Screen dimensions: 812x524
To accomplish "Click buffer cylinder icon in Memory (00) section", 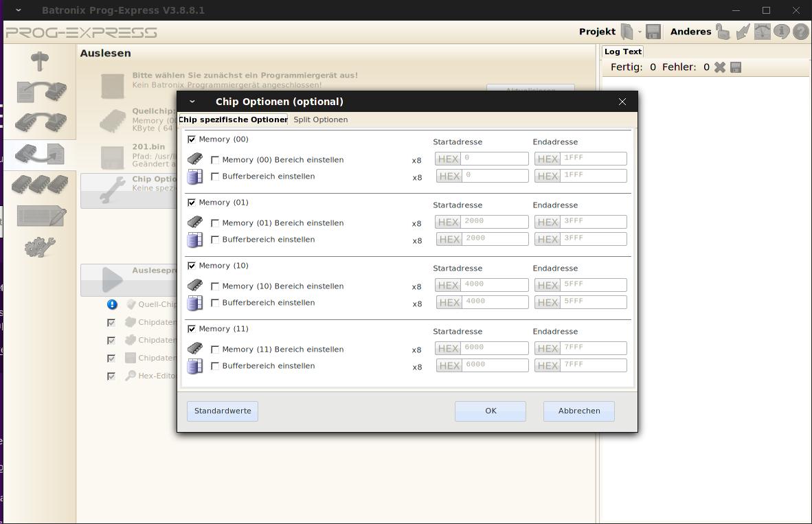I will (x=194, y=176).
